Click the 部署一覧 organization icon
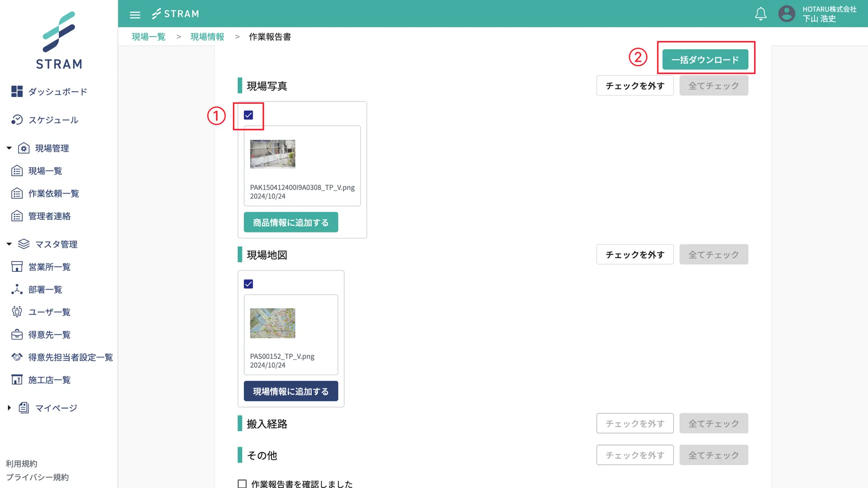The height and width of the screenshot is (488, 868). [x=17, y=290]
